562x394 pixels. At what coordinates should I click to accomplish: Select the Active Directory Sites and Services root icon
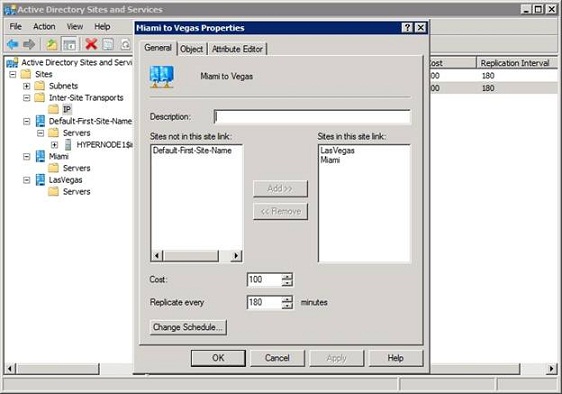(12, 63)
